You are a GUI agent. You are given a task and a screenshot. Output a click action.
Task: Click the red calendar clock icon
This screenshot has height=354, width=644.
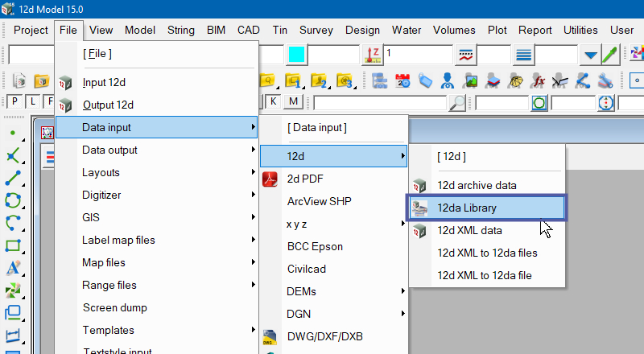[403, 80]
